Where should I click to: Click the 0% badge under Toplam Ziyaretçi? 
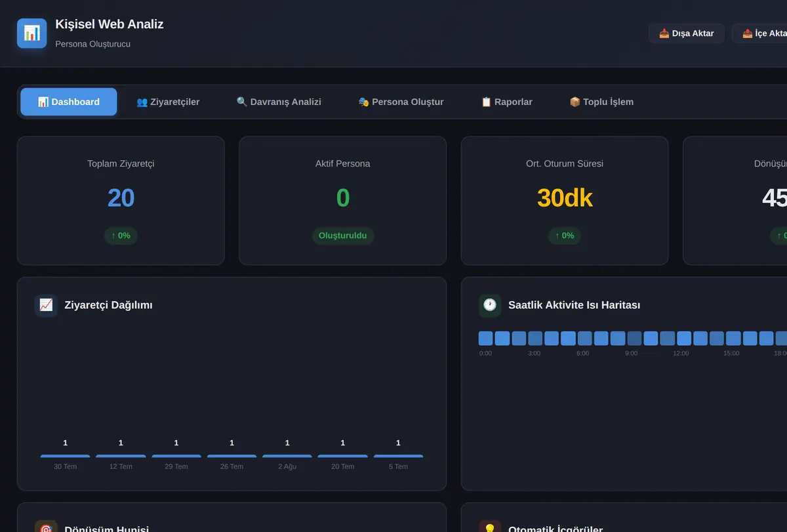point(121,235)
